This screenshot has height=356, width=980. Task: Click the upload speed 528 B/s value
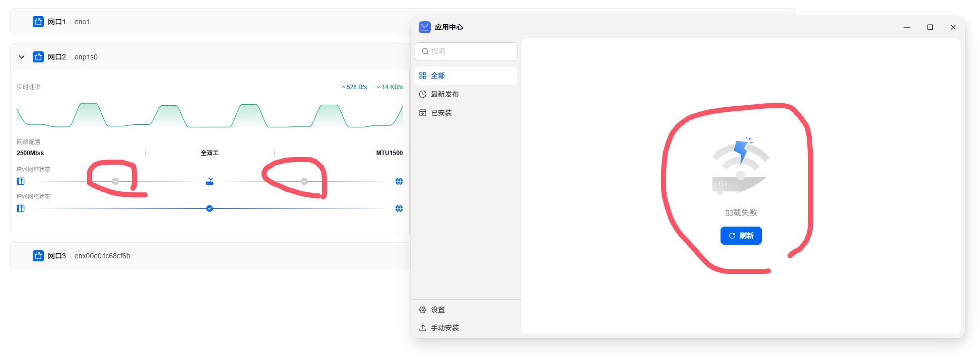354,87
